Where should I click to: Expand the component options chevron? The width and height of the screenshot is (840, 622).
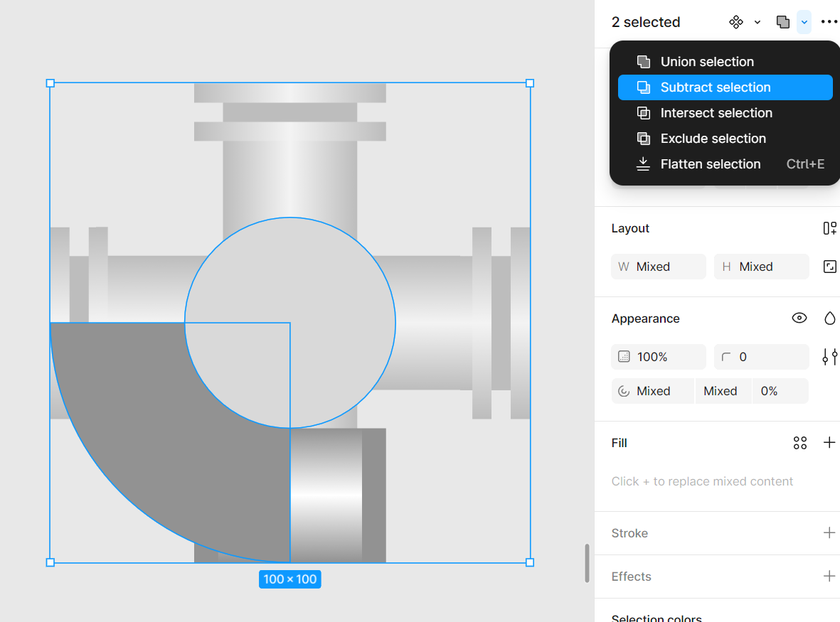click(757, 22)
